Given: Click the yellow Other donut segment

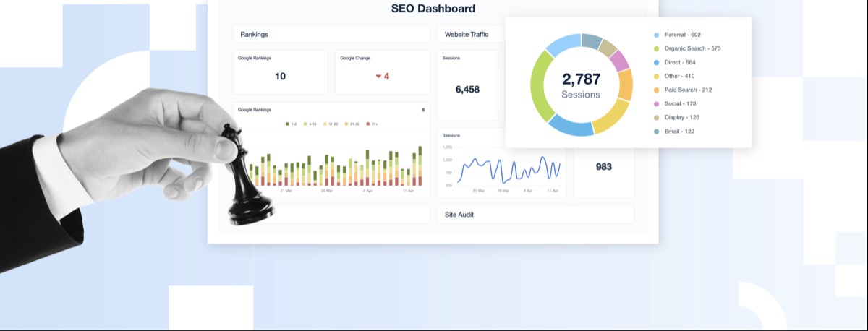Looking at the screenshot, I should coord(610,117).
